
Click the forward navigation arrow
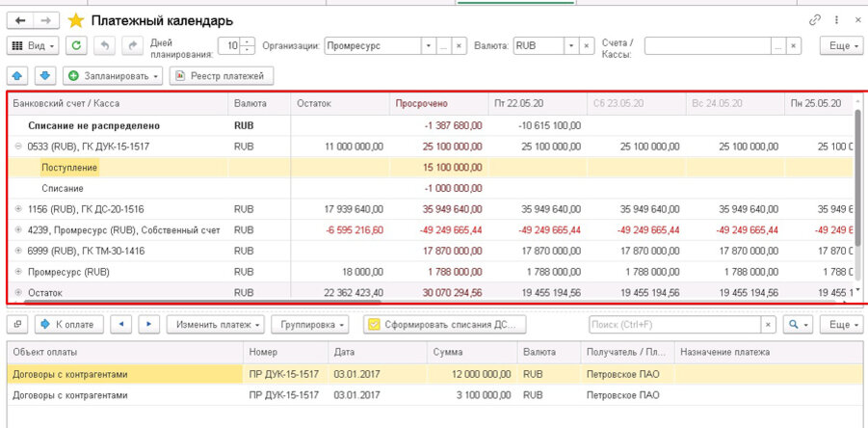(47, 21)
